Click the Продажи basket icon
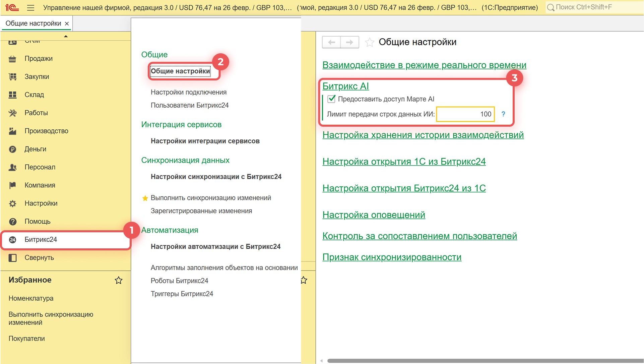 (x=13, y=59)
